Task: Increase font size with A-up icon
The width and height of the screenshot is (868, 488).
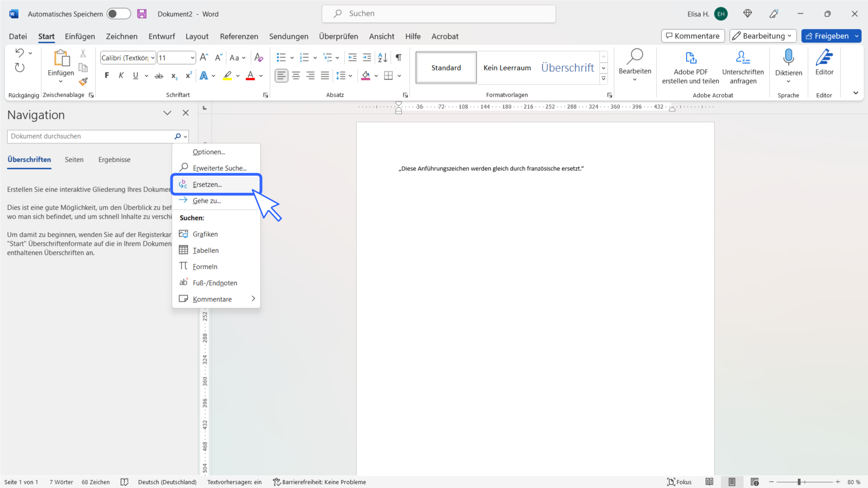Action: pyautogui.click(x=204, y=57)
